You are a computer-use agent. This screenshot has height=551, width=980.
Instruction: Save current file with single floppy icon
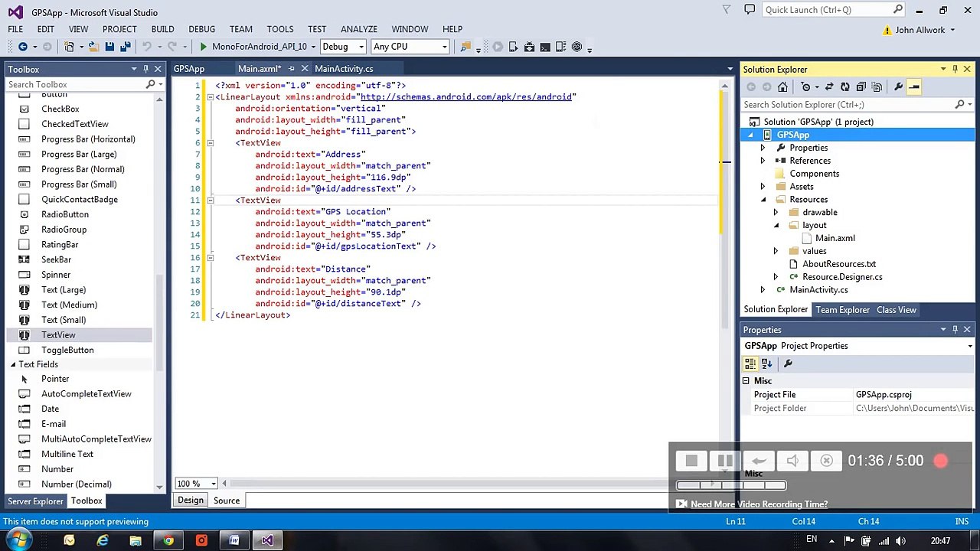109,47
